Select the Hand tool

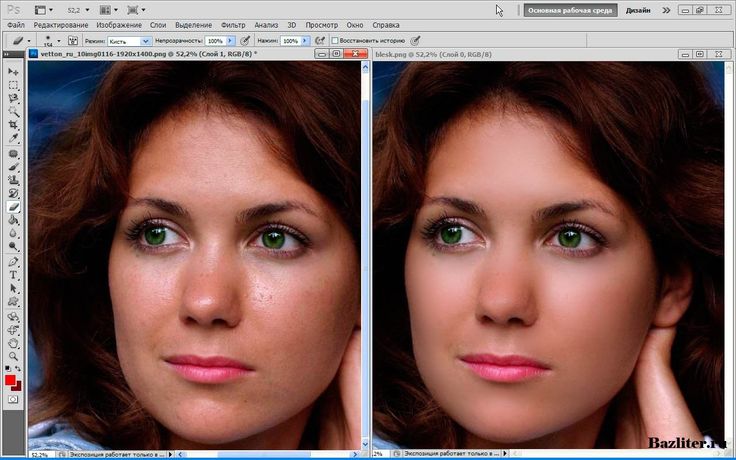coord(14,342)
